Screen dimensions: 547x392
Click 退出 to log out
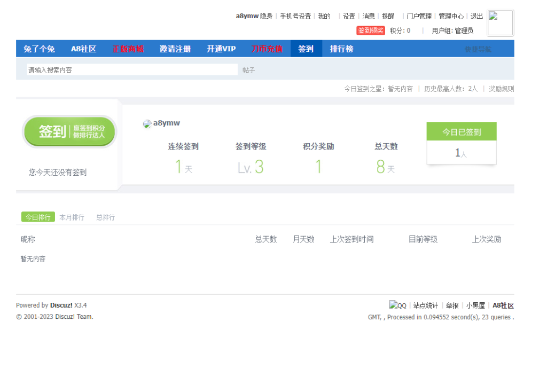coord(476,16)
